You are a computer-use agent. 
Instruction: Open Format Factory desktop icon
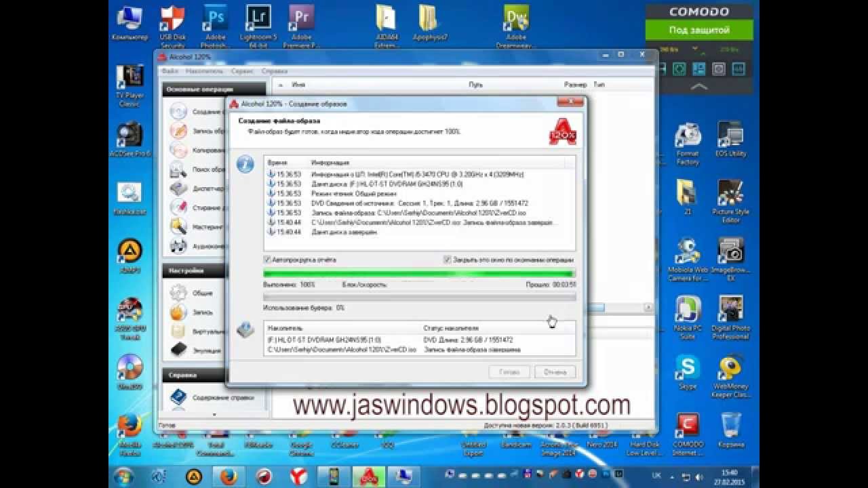[687, 144]
